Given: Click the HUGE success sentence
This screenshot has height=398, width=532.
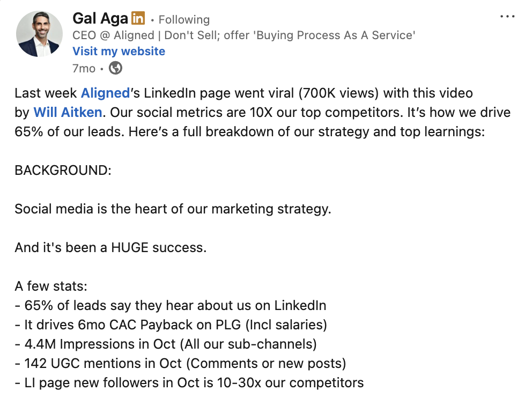Looking at the screenshot, I should click(x=110, y=248).
